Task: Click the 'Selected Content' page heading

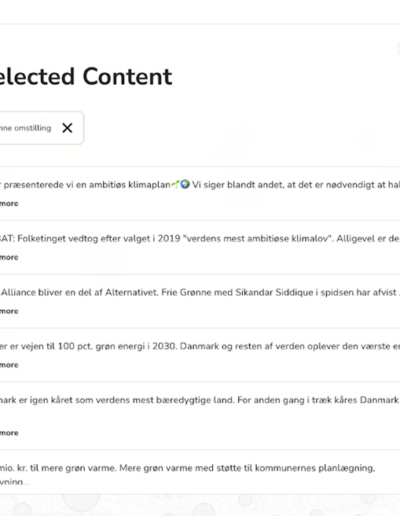Action: [86, 76]
